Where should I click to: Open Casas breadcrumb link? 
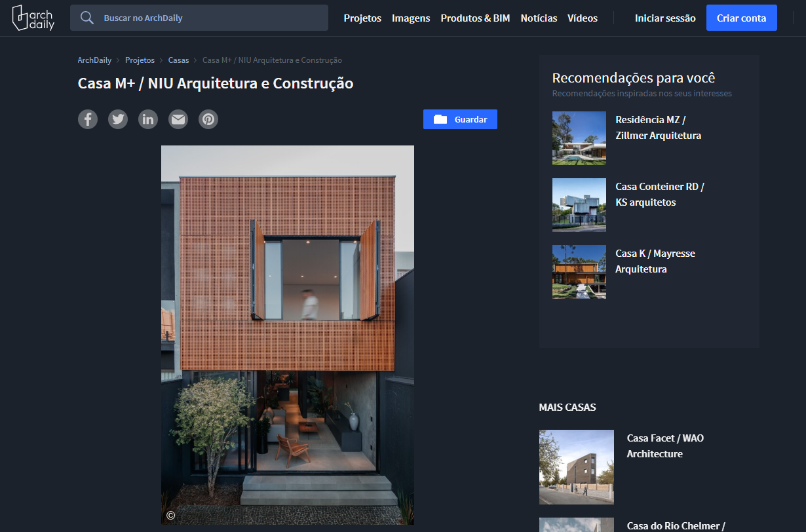178,60
